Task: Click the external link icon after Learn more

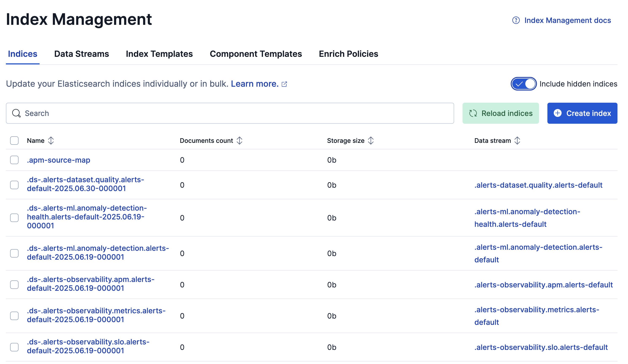Action: click(x=284, y=84)
